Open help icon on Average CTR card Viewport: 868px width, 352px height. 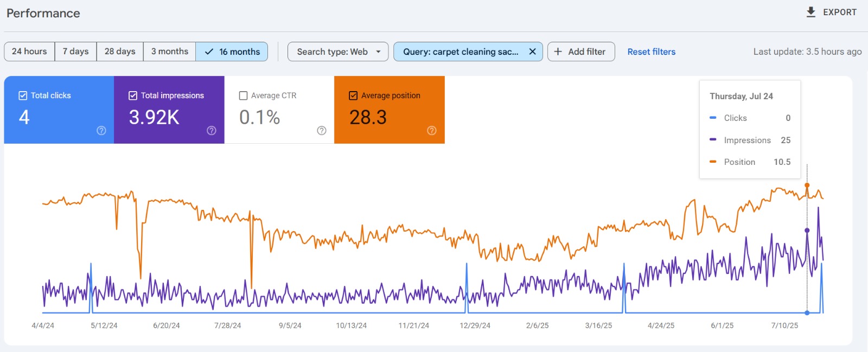322,131
